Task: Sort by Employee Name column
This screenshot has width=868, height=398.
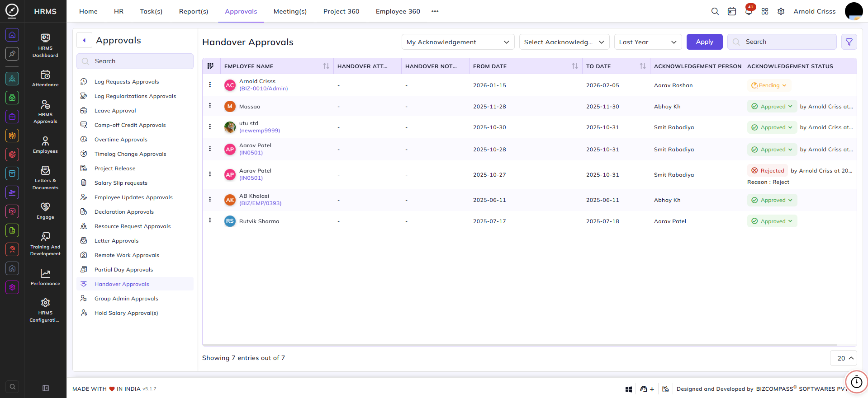Action: pos(326,66)
